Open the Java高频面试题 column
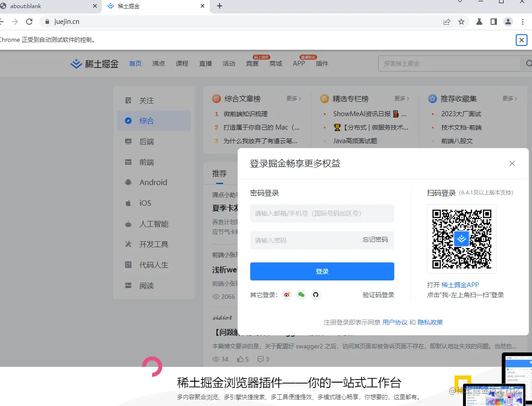The image size is (532, 406). [x=355, y=141]
